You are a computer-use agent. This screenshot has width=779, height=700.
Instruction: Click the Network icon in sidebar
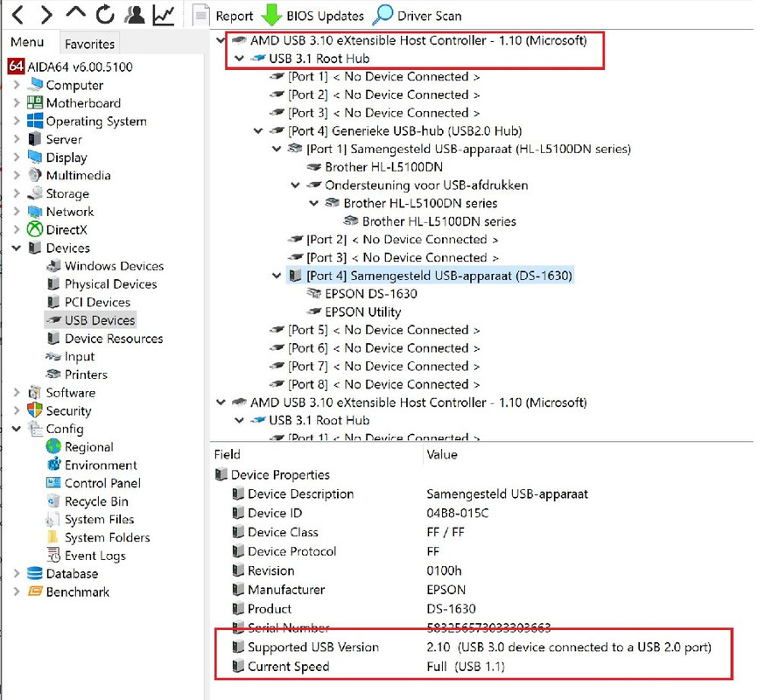click(x=35, y=212)
